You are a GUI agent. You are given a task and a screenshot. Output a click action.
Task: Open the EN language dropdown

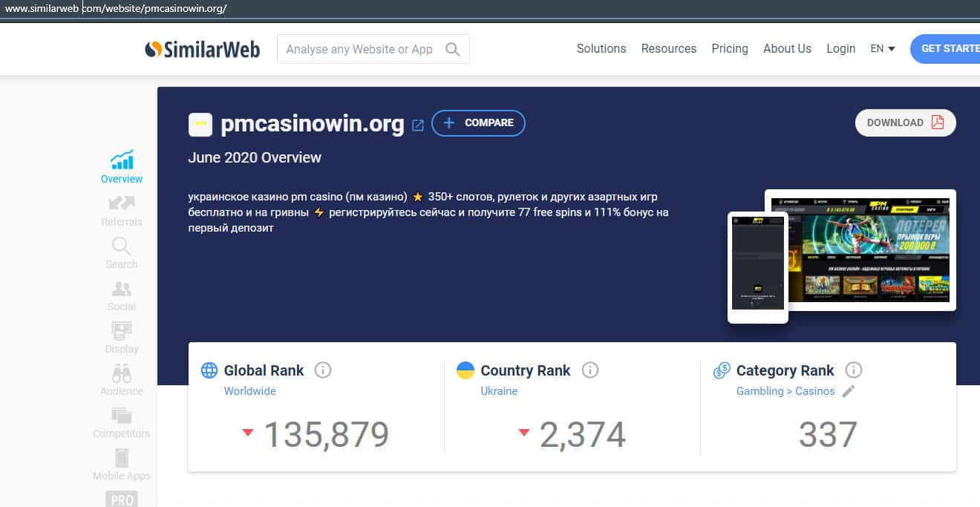[883, 48]
